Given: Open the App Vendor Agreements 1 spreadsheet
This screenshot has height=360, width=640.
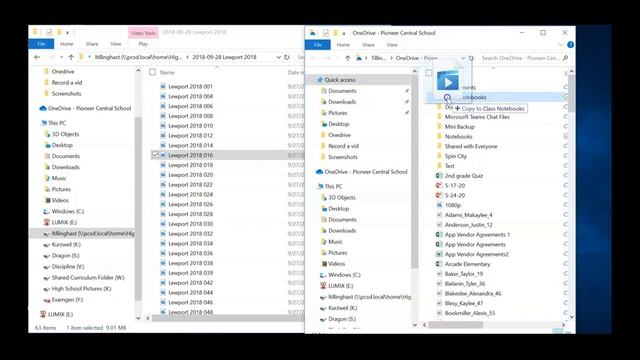Looking at the screenshot, I should pos(477,234).
